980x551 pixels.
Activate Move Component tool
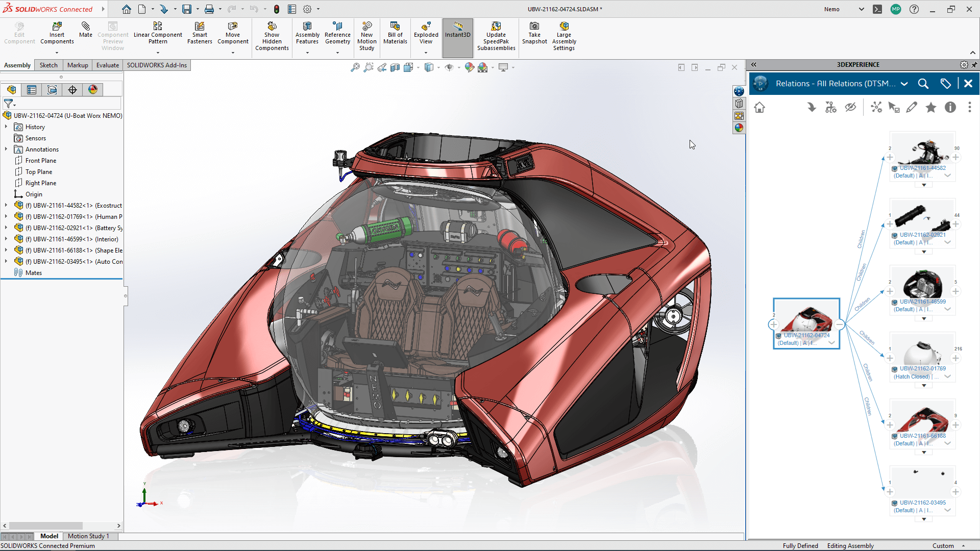[x=233, y=34]
